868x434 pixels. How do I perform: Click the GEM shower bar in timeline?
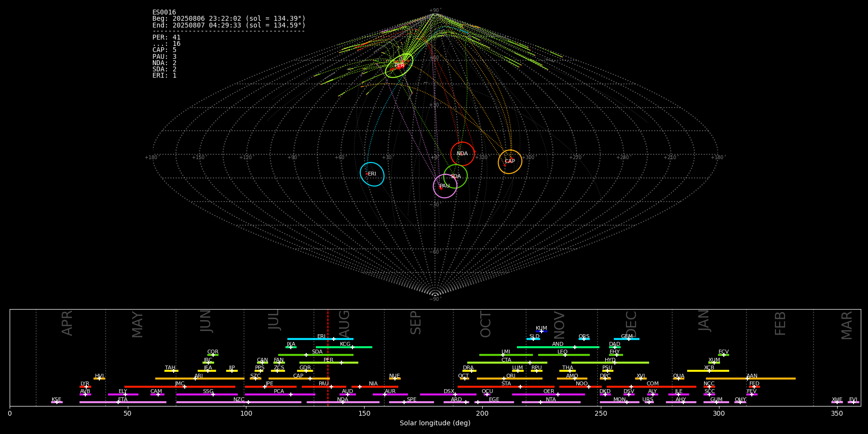pyautogui.click(x=626, y=339)
